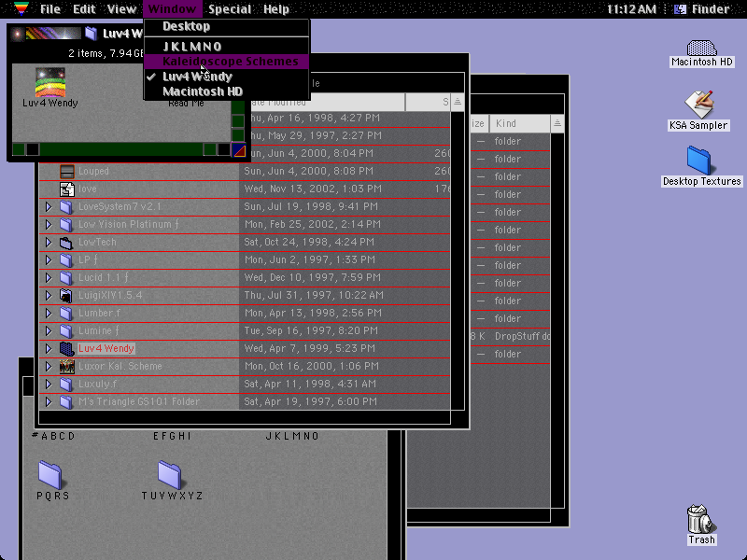The image size is (747, 560).
Task: Expand the Lucid 1.1 folder
Action: (x=49, y=277)
